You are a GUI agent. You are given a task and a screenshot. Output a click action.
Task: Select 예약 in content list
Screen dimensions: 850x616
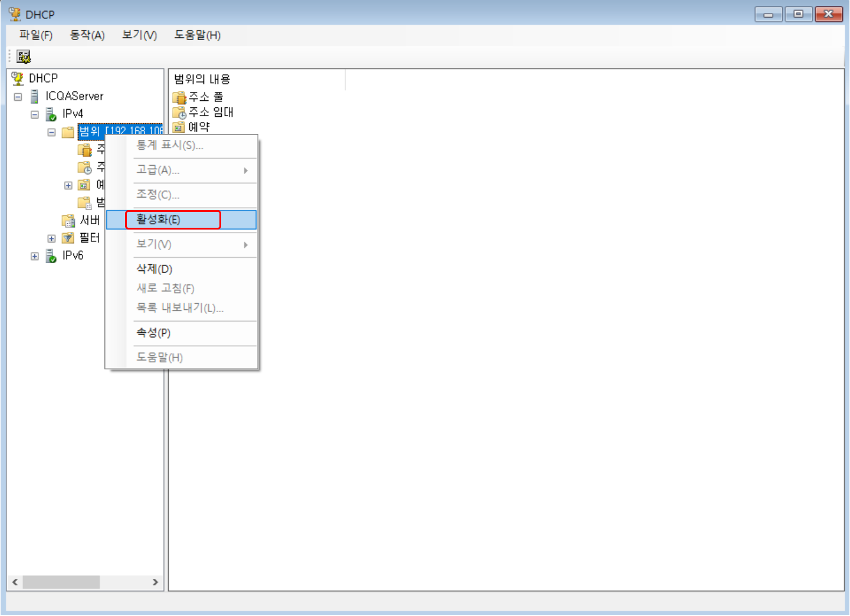point(199,127)
